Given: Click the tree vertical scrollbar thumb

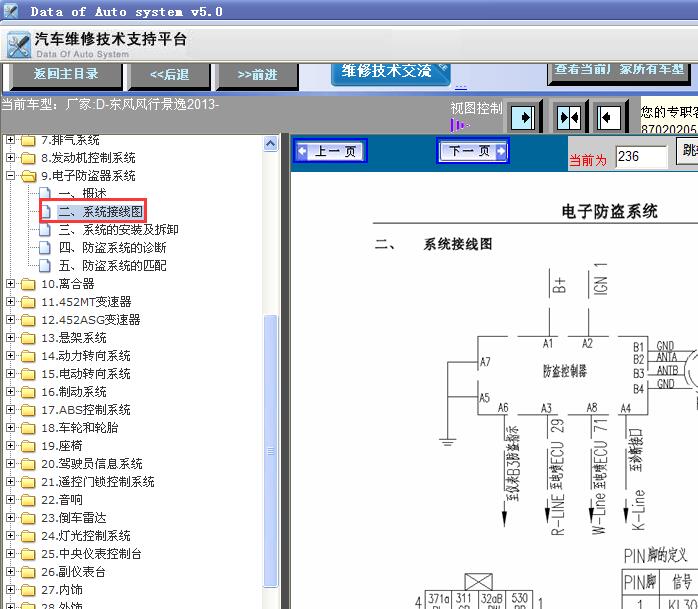Looking at the screenshot, I should tap(271, 451).
